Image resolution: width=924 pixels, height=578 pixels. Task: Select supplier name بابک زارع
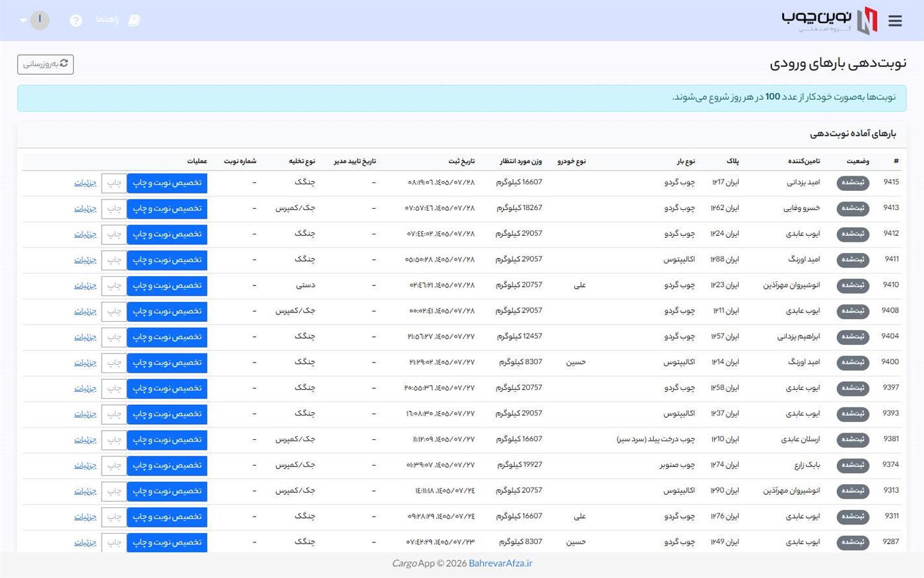(807, 465)
